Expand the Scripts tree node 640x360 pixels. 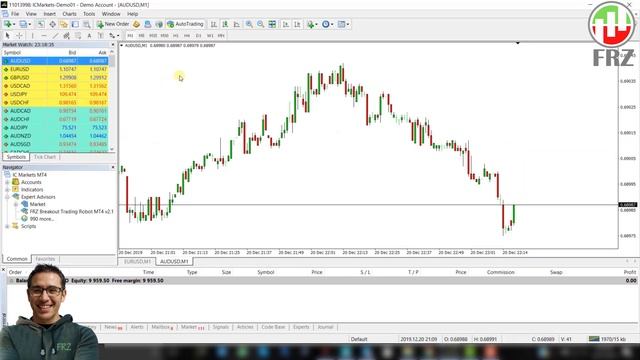point(7,226)
